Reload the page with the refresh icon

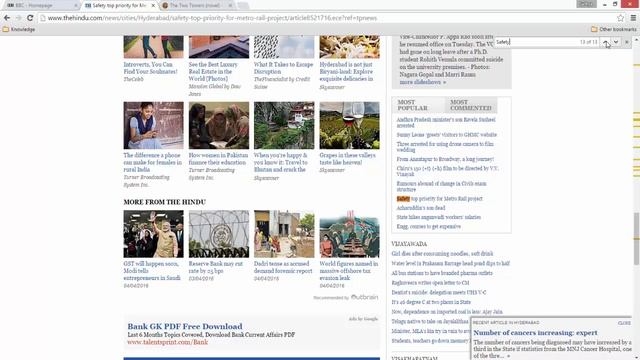[30, 18]
